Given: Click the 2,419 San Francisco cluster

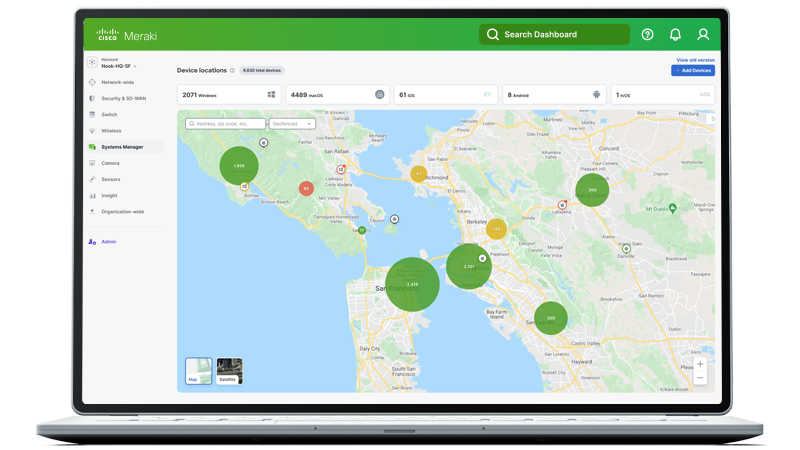Looking at the screenshot, I should pyautogui.click(x=412, y=285).
